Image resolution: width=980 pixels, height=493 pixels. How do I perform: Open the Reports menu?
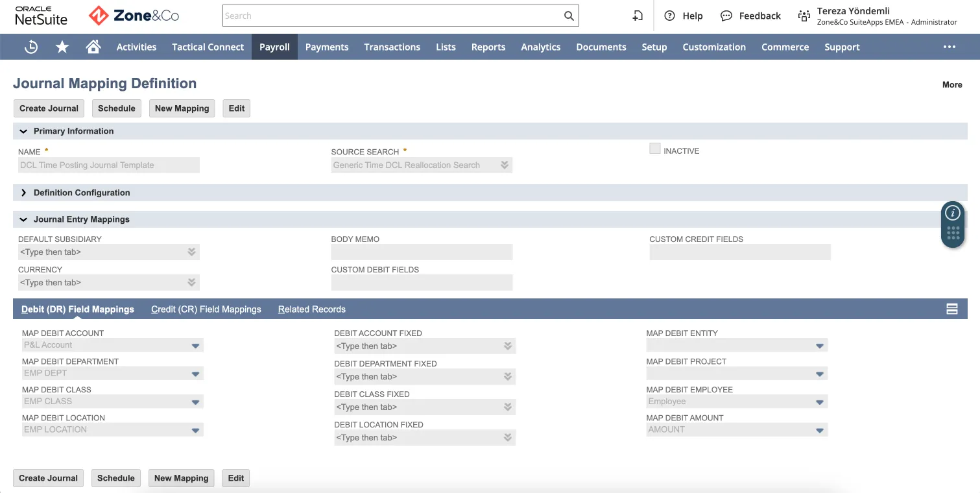(x=488, y=47)
